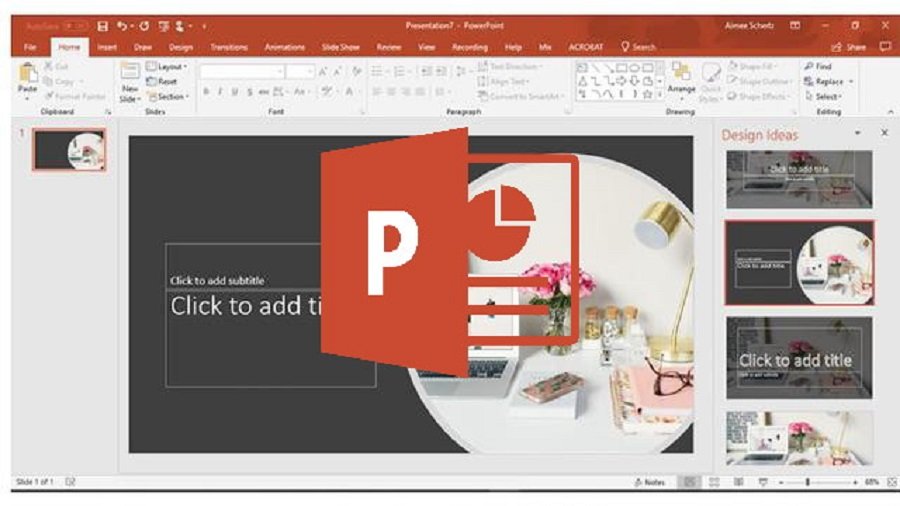
Task: Click the Cut scissors command
Action: click(x=56, y=67)
